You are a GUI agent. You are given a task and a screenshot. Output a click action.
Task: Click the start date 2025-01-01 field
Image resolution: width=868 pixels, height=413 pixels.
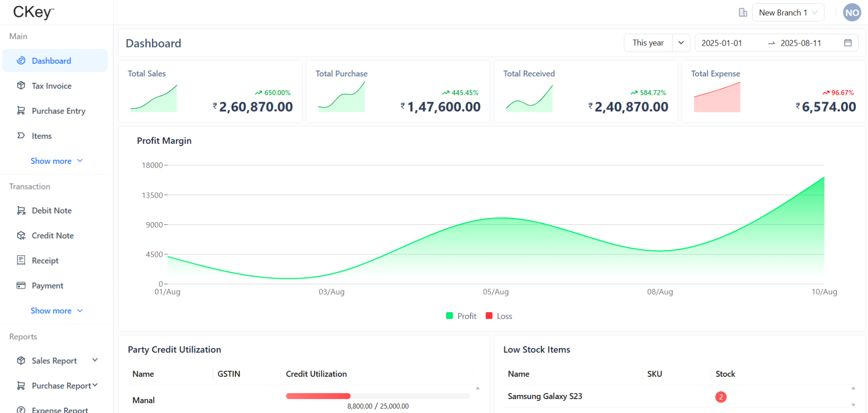pos(722,43)
